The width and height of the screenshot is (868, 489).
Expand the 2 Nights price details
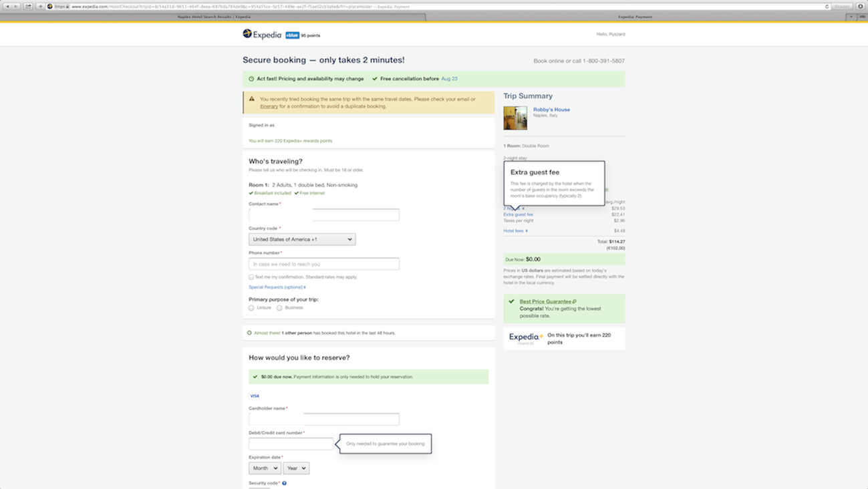[x=514, y=208]
